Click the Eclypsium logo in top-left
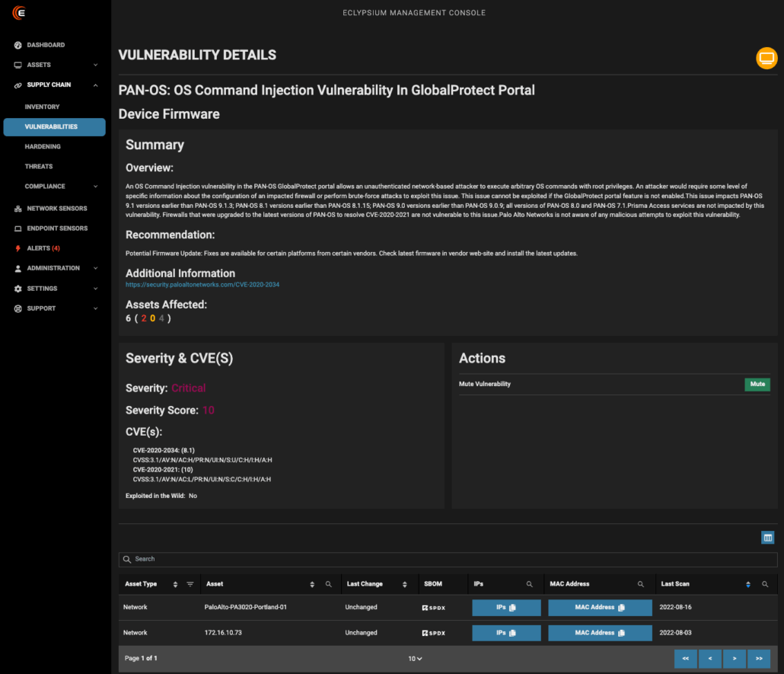 [x=19, y=13]
